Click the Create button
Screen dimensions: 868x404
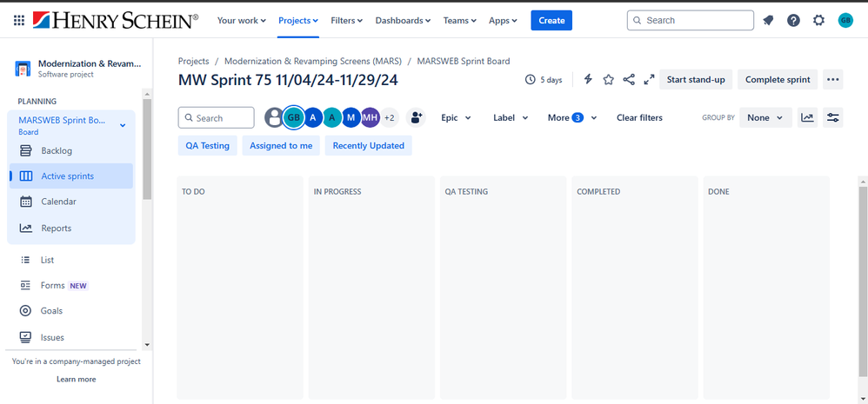551,21
